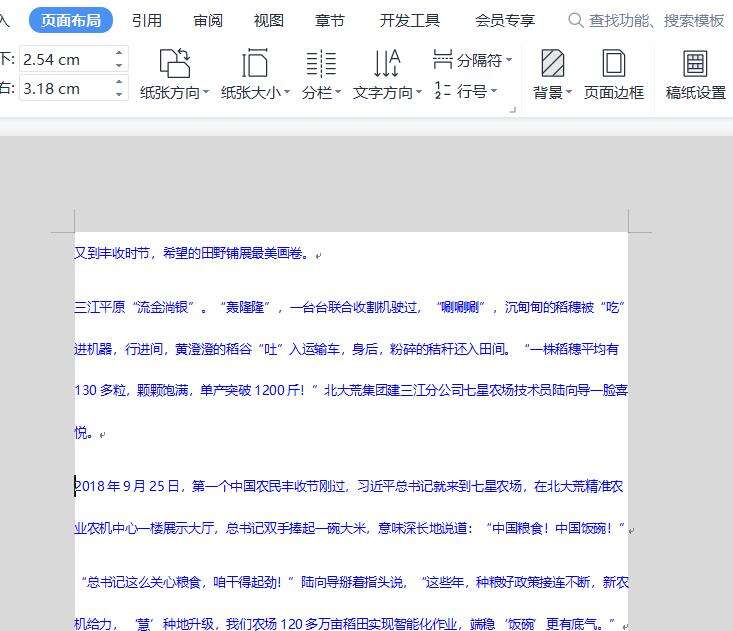Click the 文字方向 text direction icon
Screen dimensions: 733x631
(387, 63)
